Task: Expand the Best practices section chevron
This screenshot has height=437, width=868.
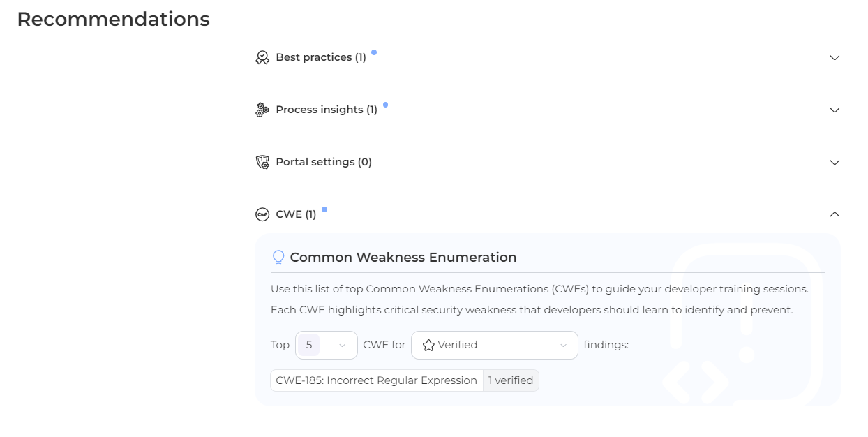Action: 835,58
